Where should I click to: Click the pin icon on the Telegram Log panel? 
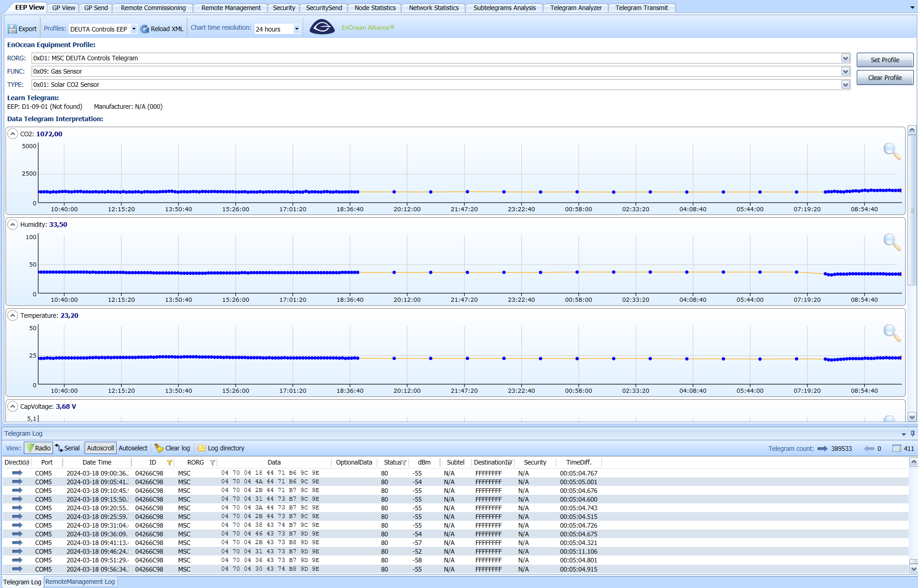pyautogui.click(x=913, y=433)
